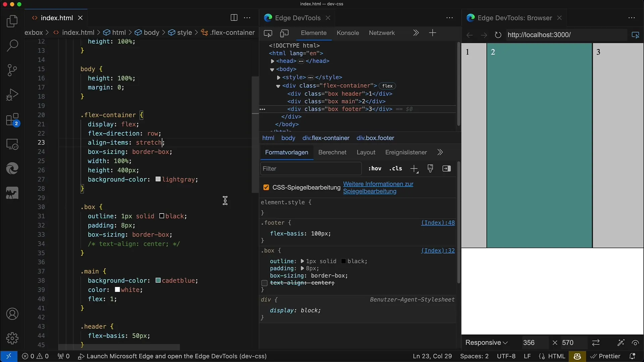The image size is (644, 362).
Task: Expand padding shorthand property triangle
Action: point(302,268)
